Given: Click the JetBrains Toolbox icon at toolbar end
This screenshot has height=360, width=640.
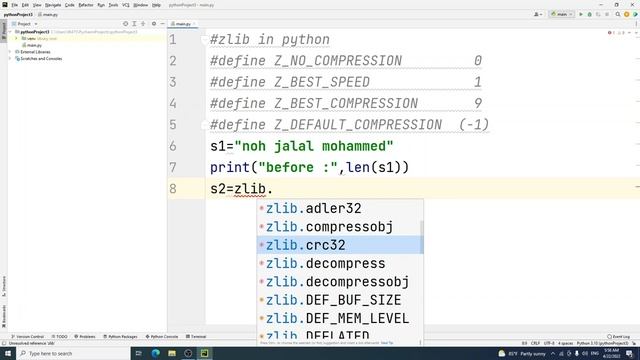Looking at the screenshot, I should [635, 14].
